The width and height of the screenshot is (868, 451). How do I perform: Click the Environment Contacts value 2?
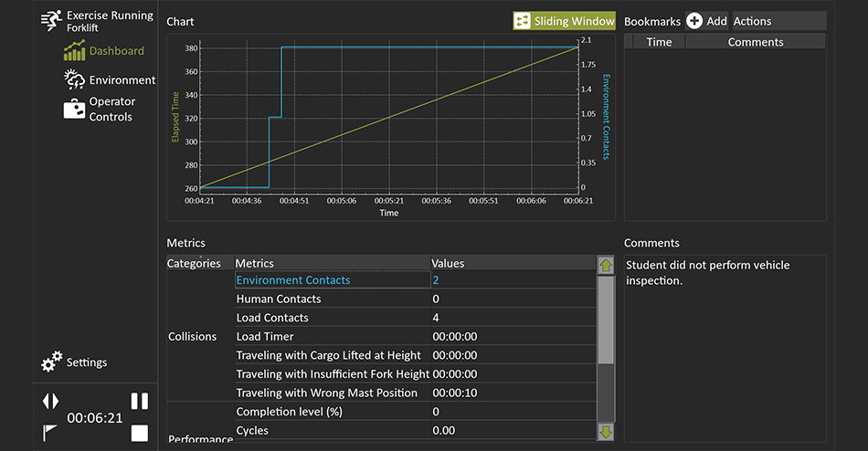436,280
